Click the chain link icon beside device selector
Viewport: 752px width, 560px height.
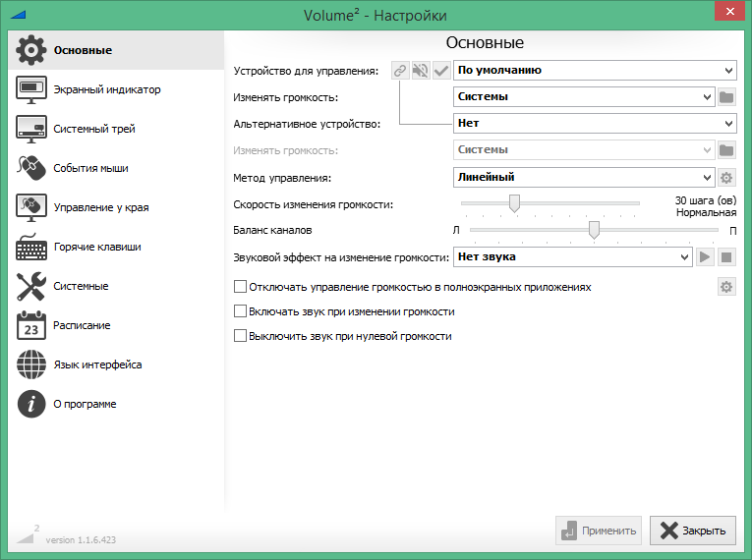[x=400, y=71]
